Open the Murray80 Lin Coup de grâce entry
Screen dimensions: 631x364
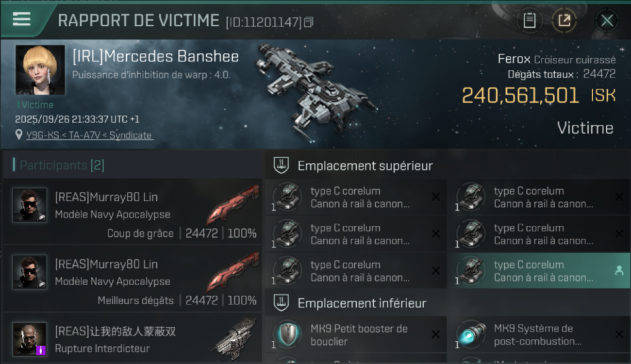132,212
